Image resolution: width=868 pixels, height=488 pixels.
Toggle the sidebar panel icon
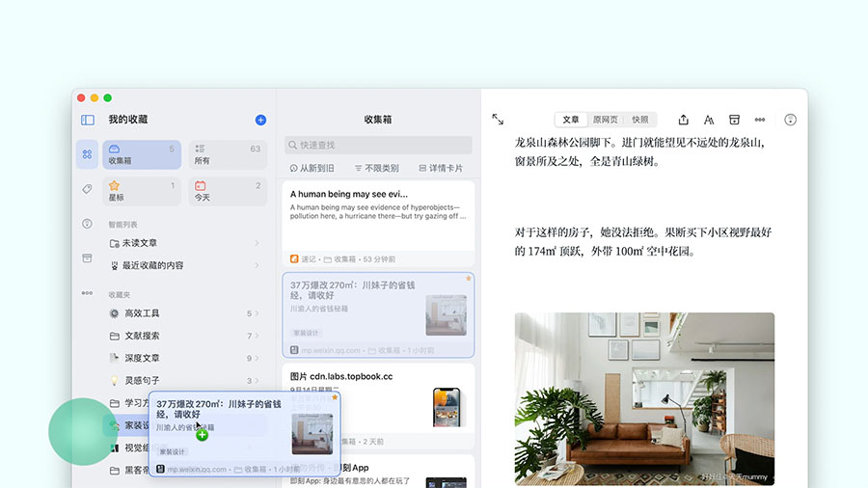click(x=88, y=120)
